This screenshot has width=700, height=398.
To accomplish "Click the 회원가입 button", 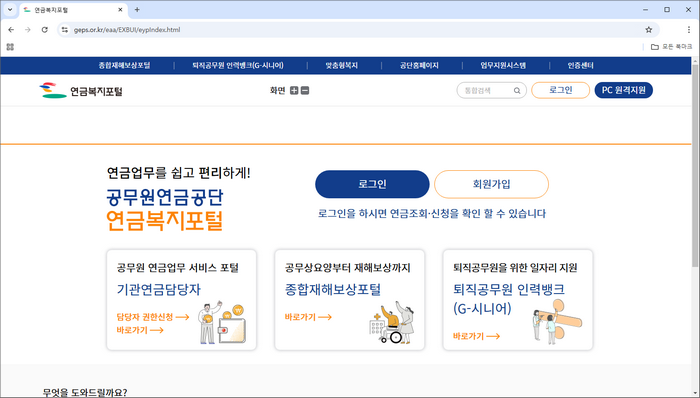I will point(492,184).
